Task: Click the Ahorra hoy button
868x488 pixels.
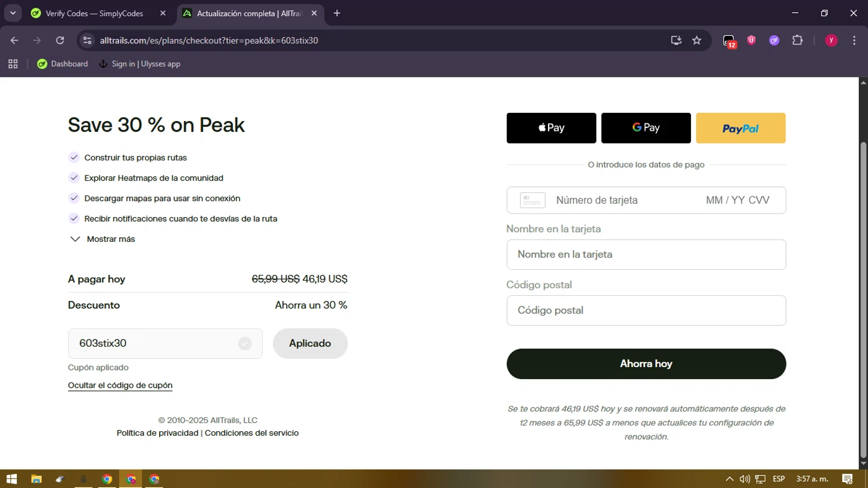Action: tap(646, 364)
